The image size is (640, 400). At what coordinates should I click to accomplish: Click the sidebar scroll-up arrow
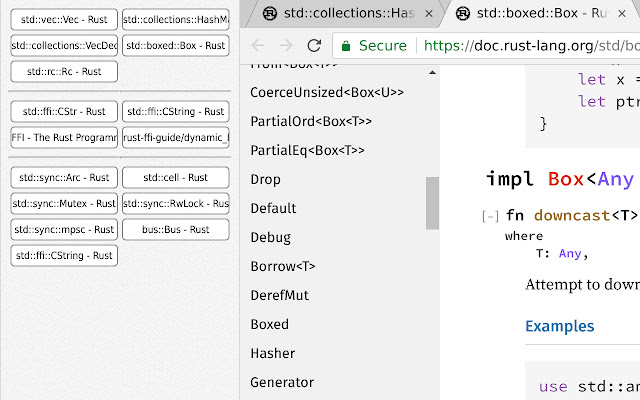coord(432,73)
